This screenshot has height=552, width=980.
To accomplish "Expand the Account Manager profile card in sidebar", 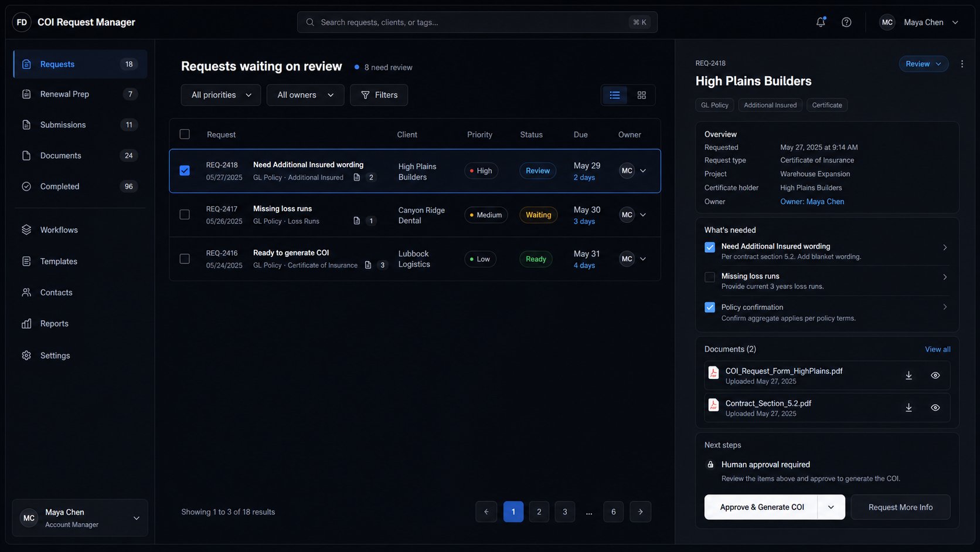I will pyautogui.click(x=80, y=518).
